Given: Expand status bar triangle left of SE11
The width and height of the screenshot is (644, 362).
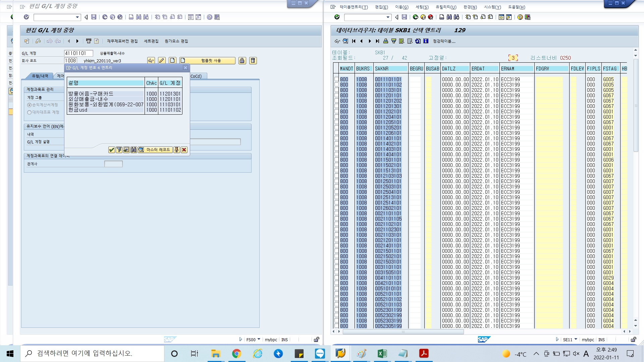Looking at the screenshot, I should (x=557, y=340).
